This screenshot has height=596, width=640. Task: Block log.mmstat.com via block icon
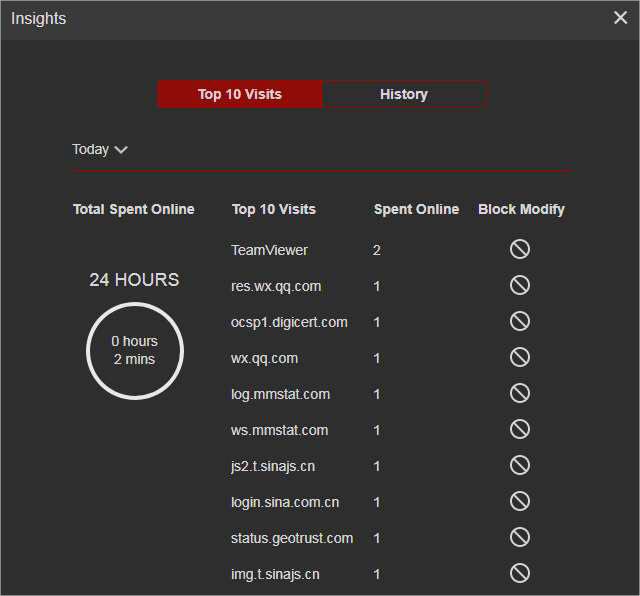(520, 393)
